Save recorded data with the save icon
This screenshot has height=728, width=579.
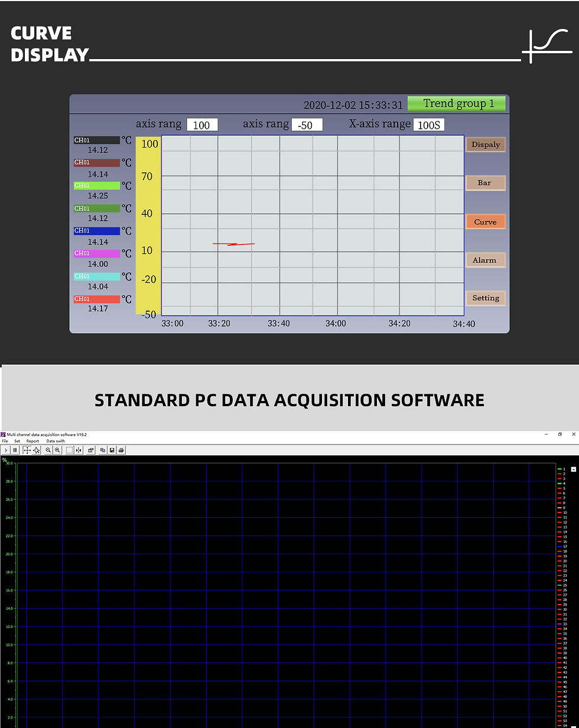[x=112, y=450]
